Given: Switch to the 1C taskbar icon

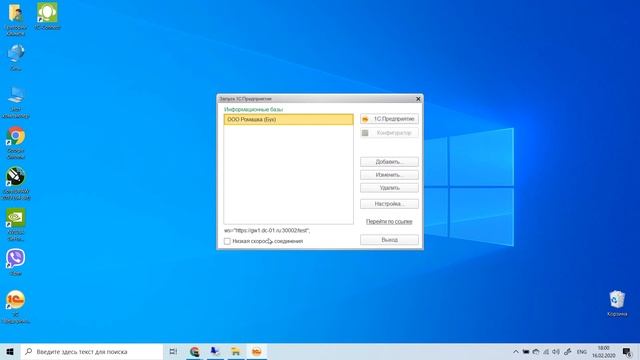Looking at the screenshot, I should click(x=256, y=351).
